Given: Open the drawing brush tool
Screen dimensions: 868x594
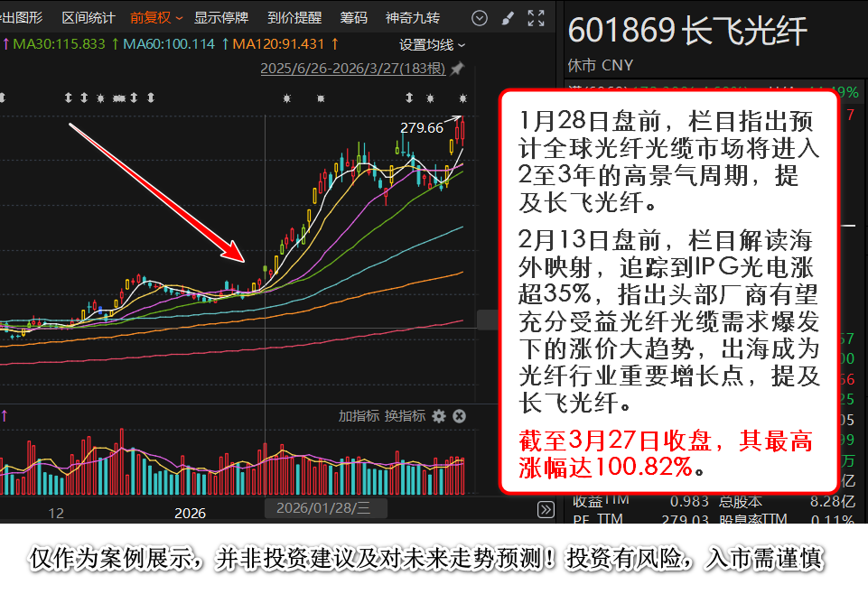Looking at the screenshot, I should pos(508,18).
